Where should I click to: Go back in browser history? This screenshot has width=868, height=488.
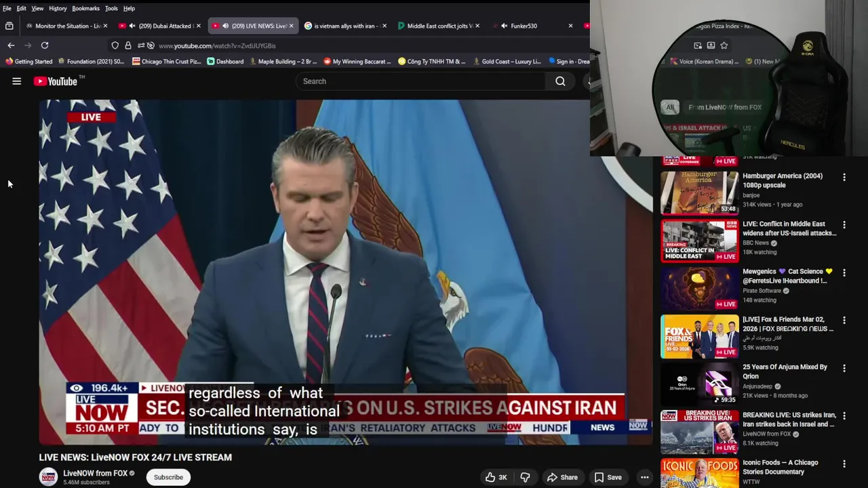11,45
